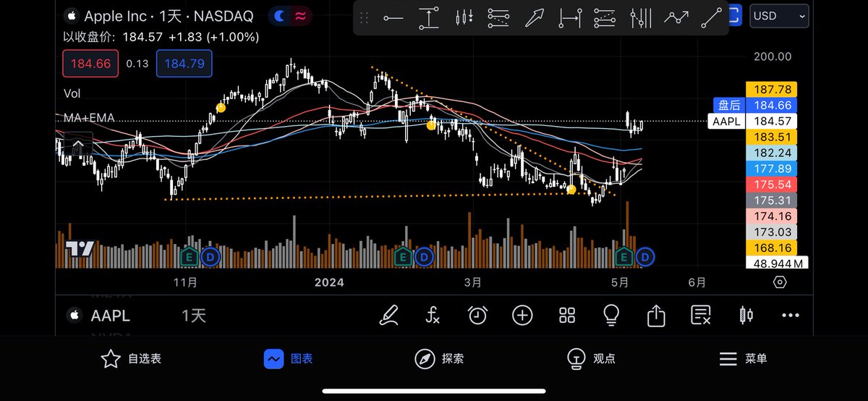Grab the drawing toolbar drag handle
The width and height of the screenshot is (868, 401).
[x=365, y=17]
